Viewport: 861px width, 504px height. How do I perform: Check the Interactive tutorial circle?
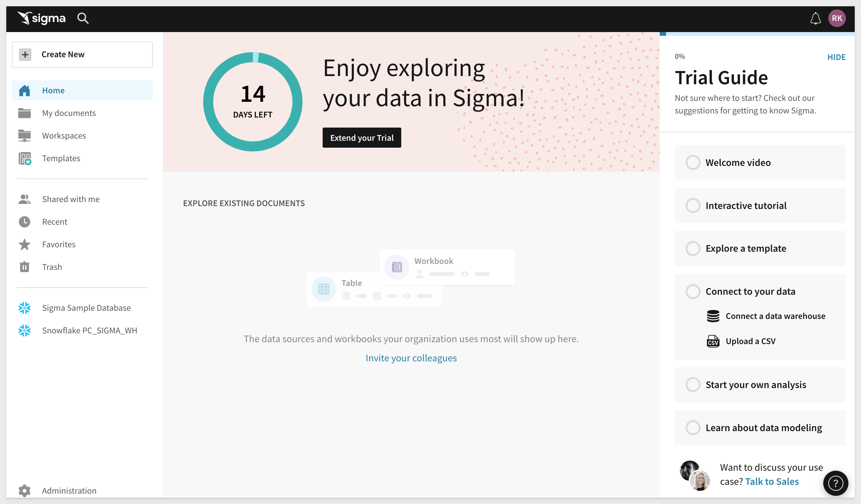tap(693, 205)
